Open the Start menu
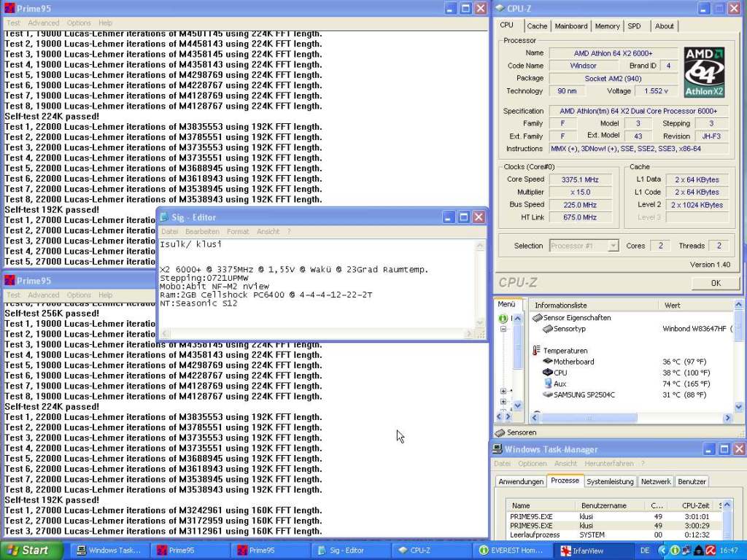 coord(31,551)
